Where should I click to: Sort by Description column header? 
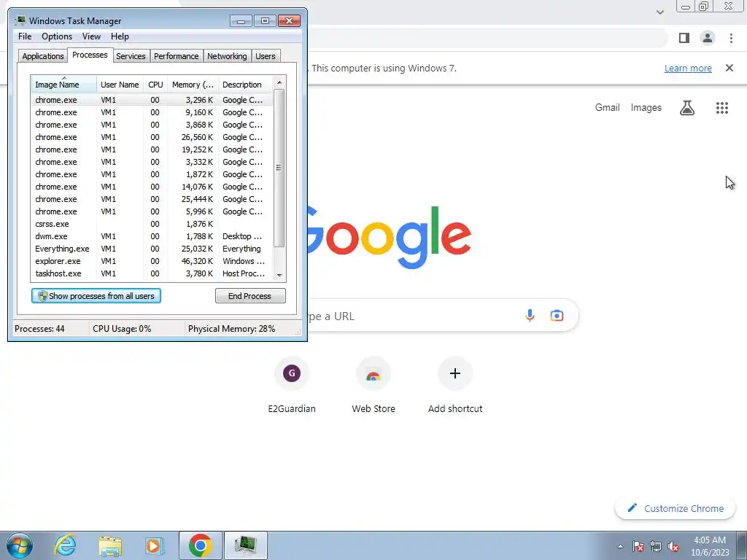(245, 85)
